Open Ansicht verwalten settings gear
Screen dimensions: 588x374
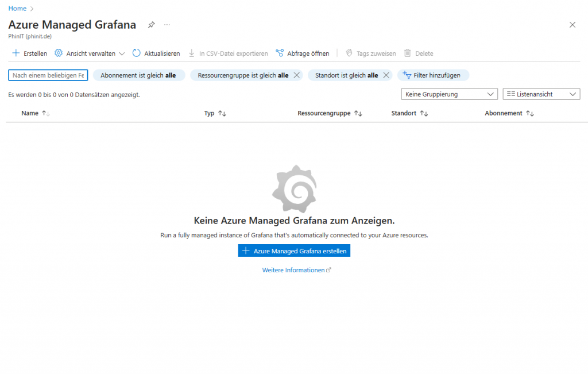(x=58, y=53)
